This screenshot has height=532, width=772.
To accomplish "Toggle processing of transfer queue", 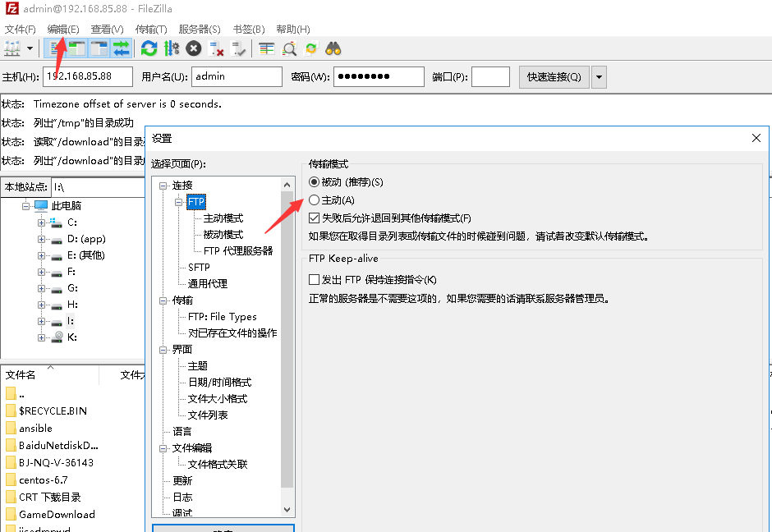I will (x=172, y=48).
